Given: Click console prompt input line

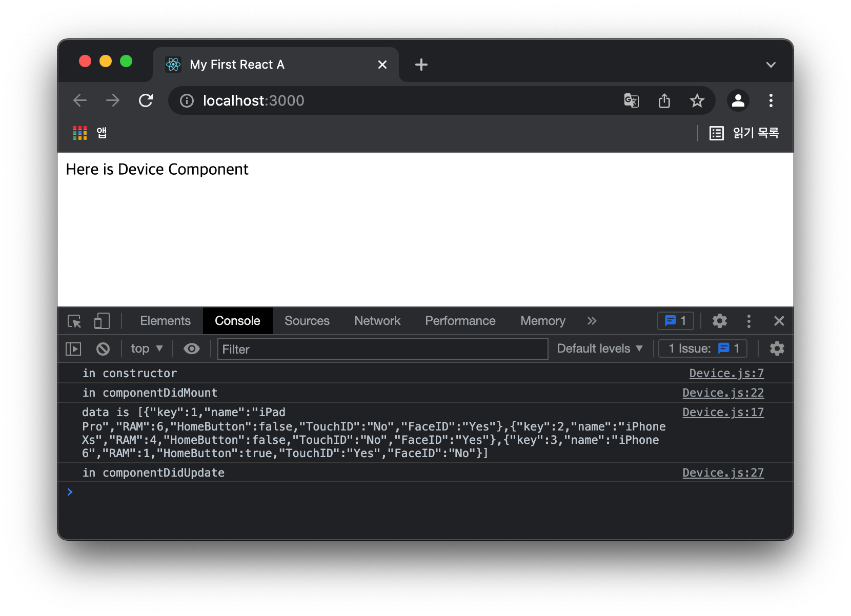Looking at the screenshot, I should click(x=425, y=492).
